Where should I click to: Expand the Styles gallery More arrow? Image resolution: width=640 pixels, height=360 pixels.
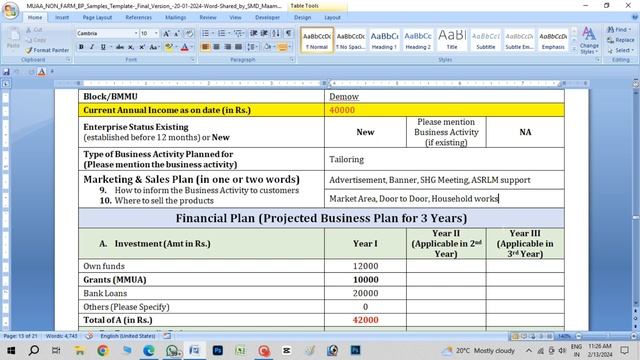(574, 49)
